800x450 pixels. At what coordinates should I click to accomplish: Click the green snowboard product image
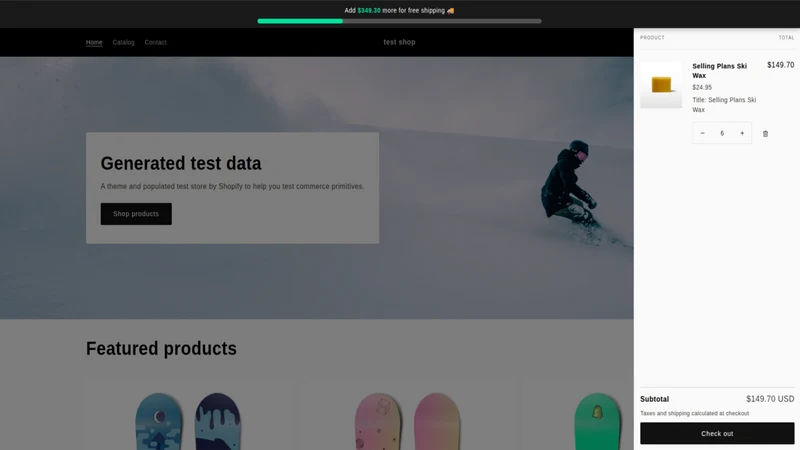coord(597,421)
